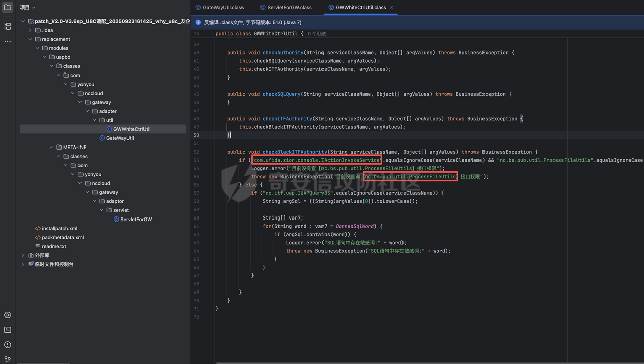Image resolution: width=644 pixels, height=364 pixels.
Task: Click the info icon in decompiled banner
Action: click(x=197, y=23)
